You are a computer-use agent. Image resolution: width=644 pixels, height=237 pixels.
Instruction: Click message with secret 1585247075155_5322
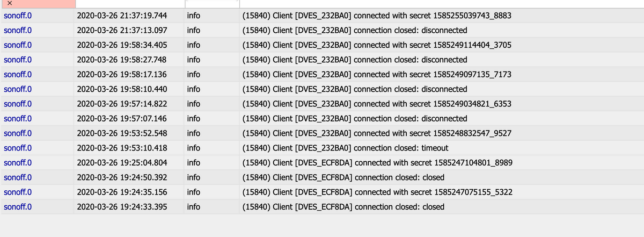[x=376, y=192]
